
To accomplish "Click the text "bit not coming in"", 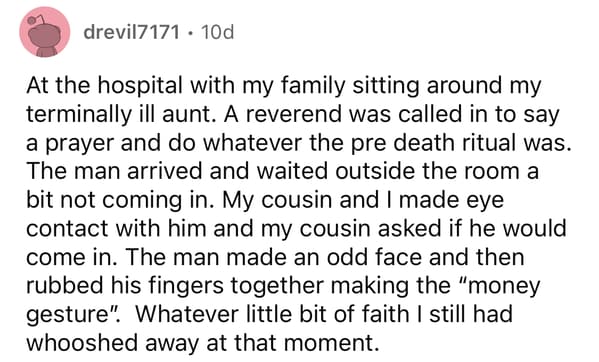I will pyautogui.click(x=120, y=200).
